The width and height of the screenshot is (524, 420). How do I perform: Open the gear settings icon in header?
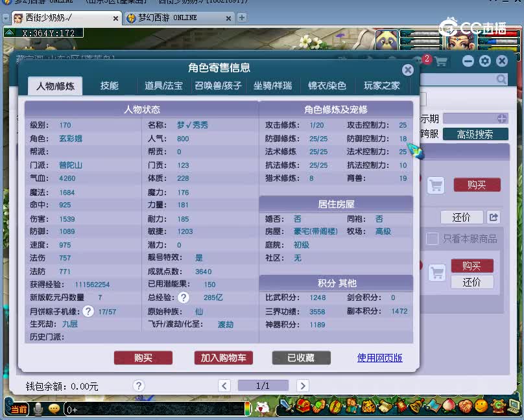point(485,61)
